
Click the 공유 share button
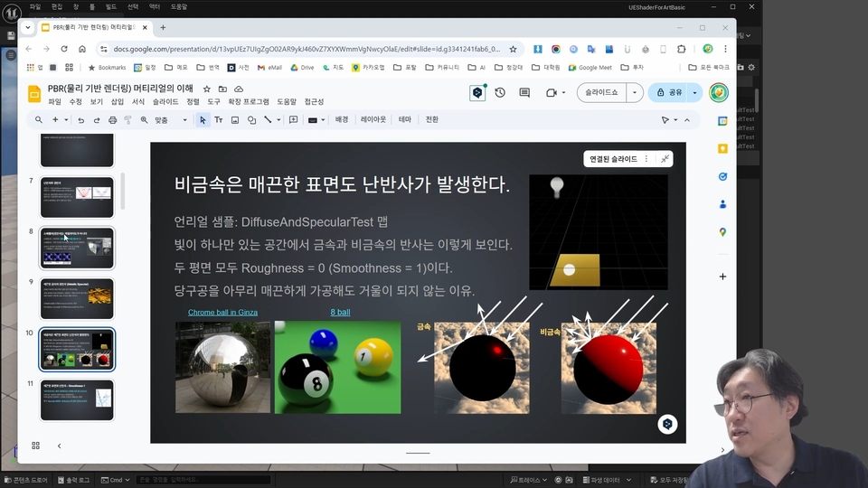click(669, 92)
